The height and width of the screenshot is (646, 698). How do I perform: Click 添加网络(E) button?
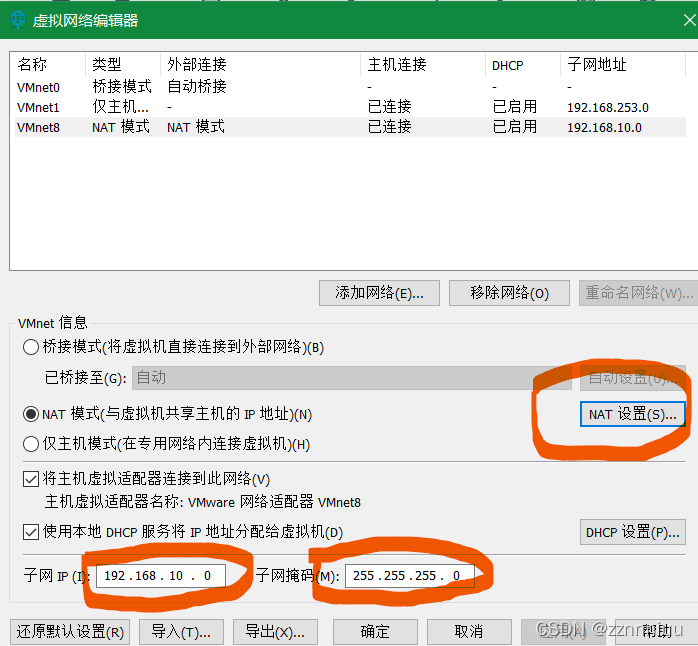click(379, 293)
